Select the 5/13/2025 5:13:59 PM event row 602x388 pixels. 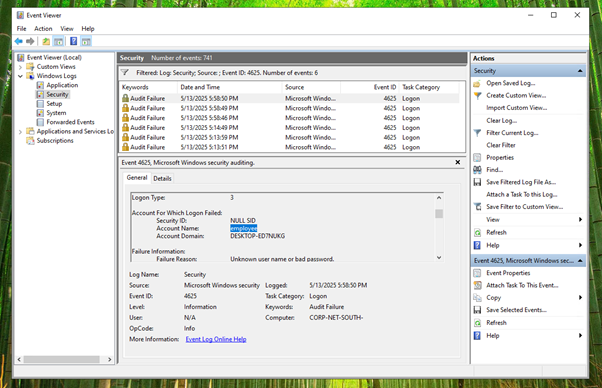coord(290,137)
